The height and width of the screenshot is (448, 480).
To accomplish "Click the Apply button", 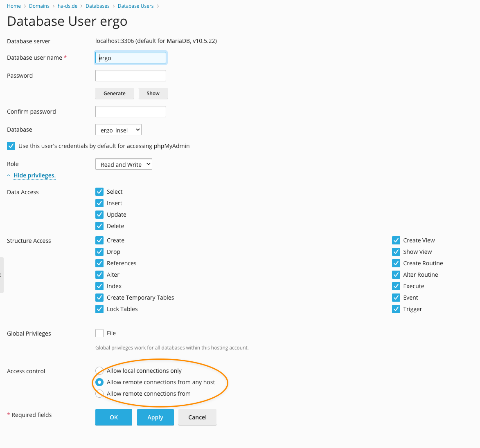I will 155,417.
